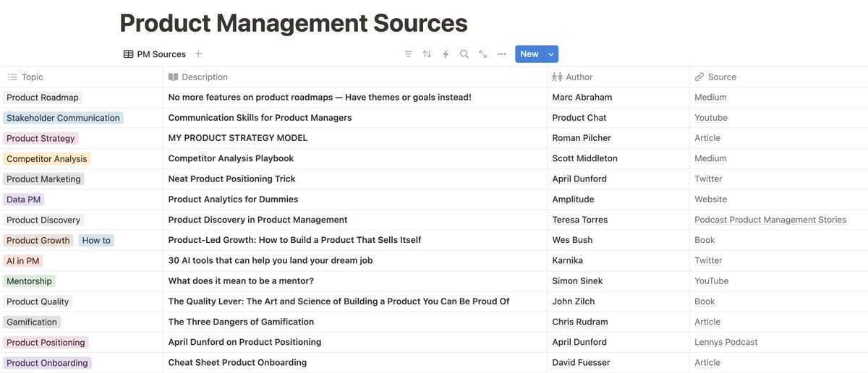Screen dimensions: 868x373
Task: Select the AI in PM topic tag
Action: (23, 261)
